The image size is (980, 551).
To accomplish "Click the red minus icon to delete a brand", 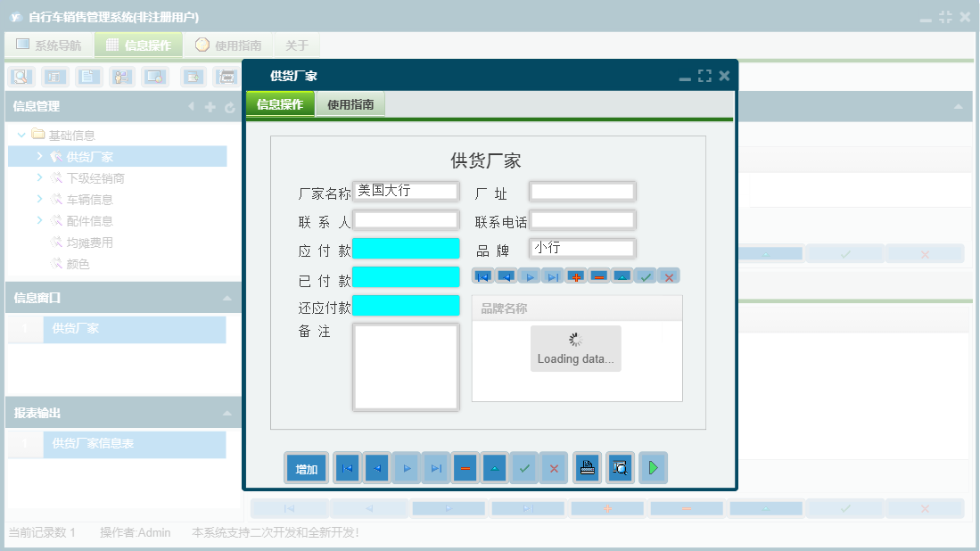I will point(598,276).
